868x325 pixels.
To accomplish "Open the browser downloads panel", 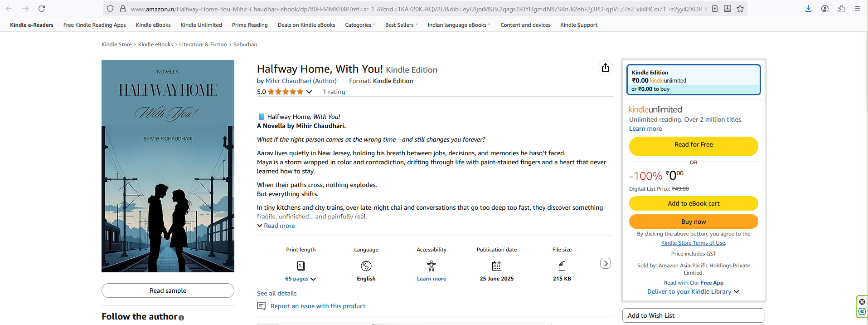I will point(808,9).
